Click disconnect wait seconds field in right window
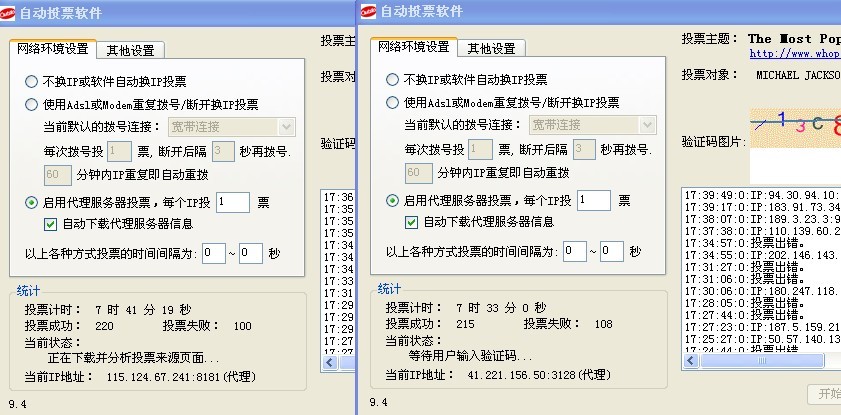 [x=584, y=150]
